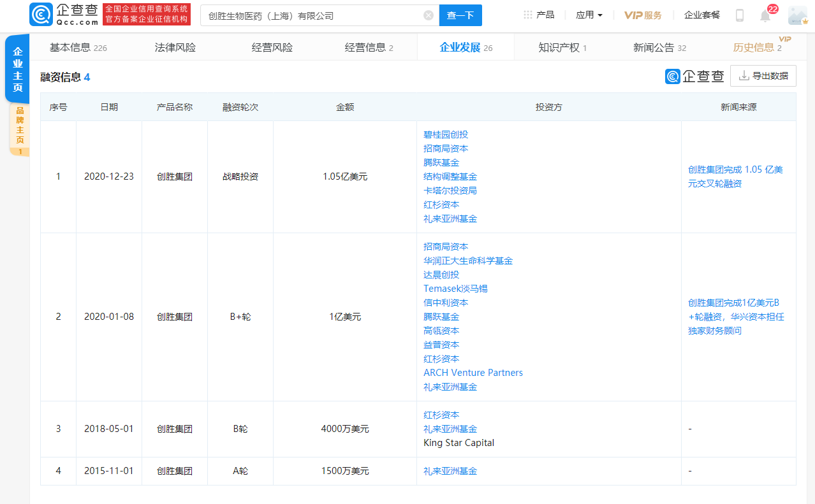The width and height of the screenshot is (815, 504).
Task: Select the 企业主页 side tab
Action: [17, 69]
